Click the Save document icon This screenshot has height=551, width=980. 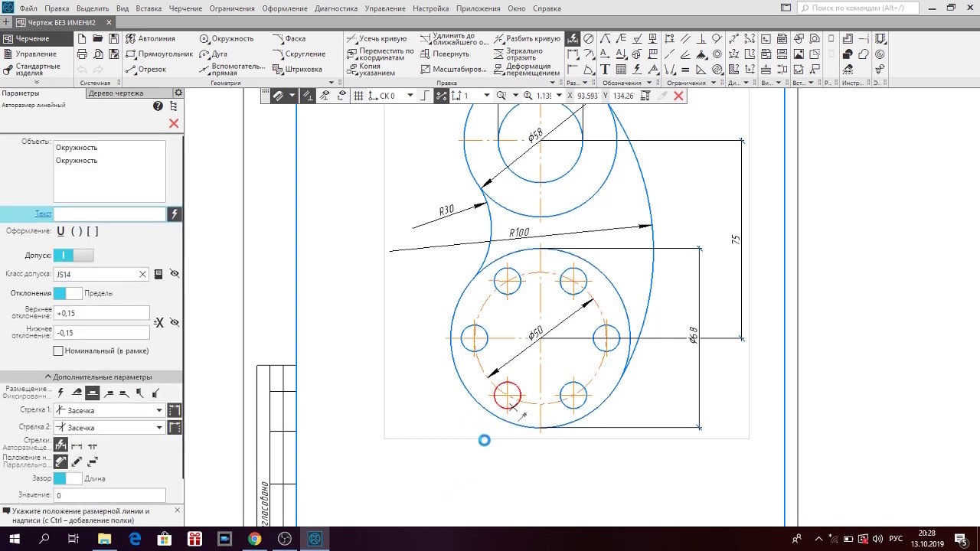point(113,38)
